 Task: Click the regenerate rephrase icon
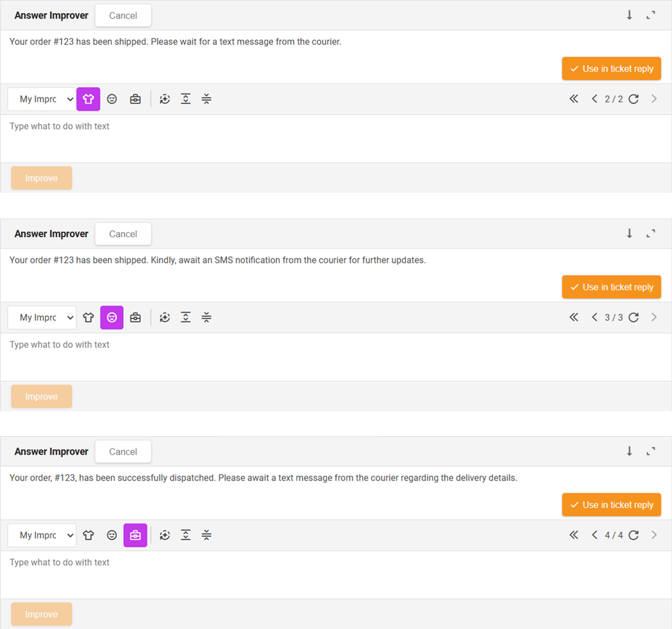coord(165,99)
